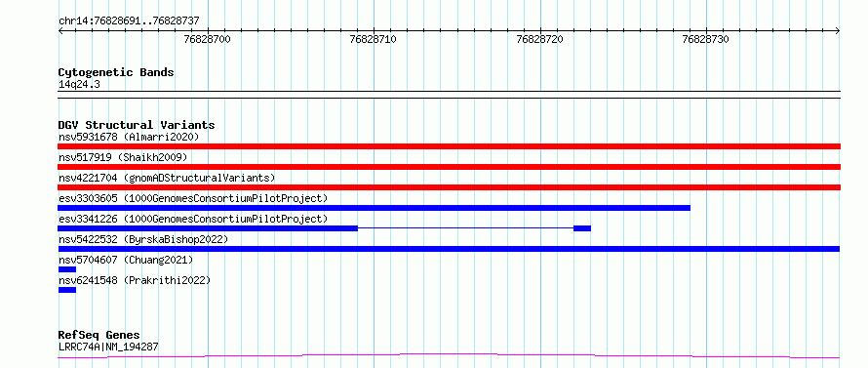Click the red bar under nsv517919
Image resolution: width=868 pixels, height=368 pixels.
[x=449, y=167]
